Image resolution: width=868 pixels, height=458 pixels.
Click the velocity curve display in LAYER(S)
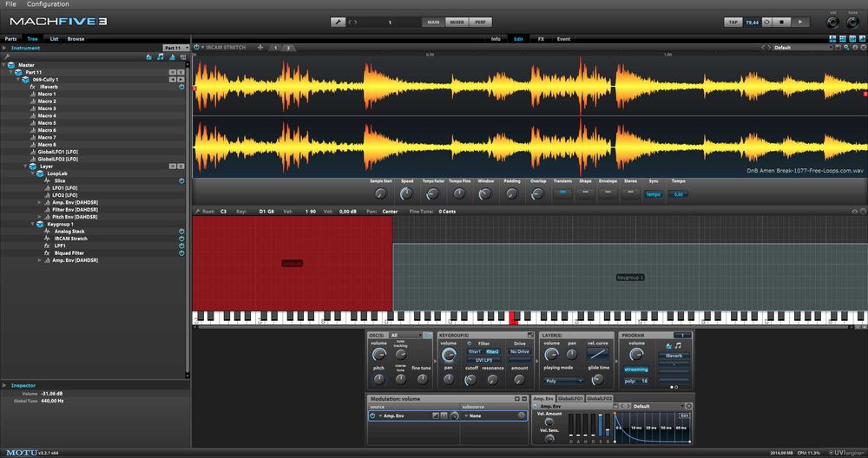click(x=598, y=355)
